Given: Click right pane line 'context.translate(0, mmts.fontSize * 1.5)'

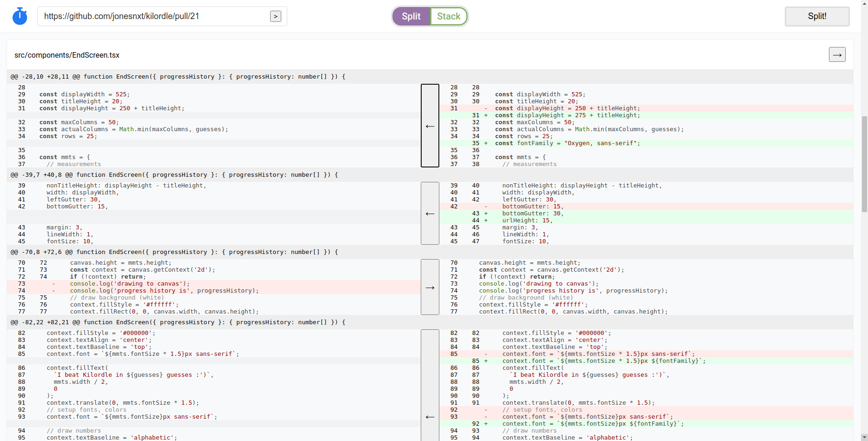Looking at the screenshot, I should (646, 403).
